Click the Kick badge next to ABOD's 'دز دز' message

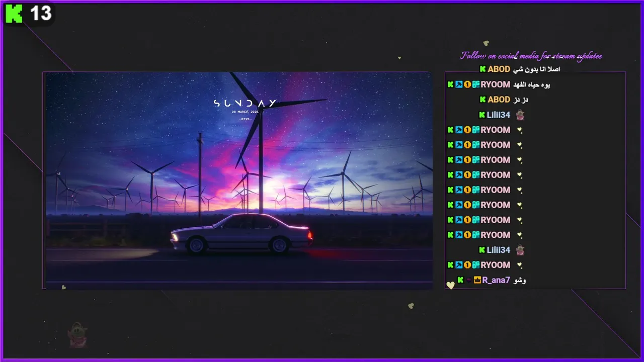[x=482, y=100]
